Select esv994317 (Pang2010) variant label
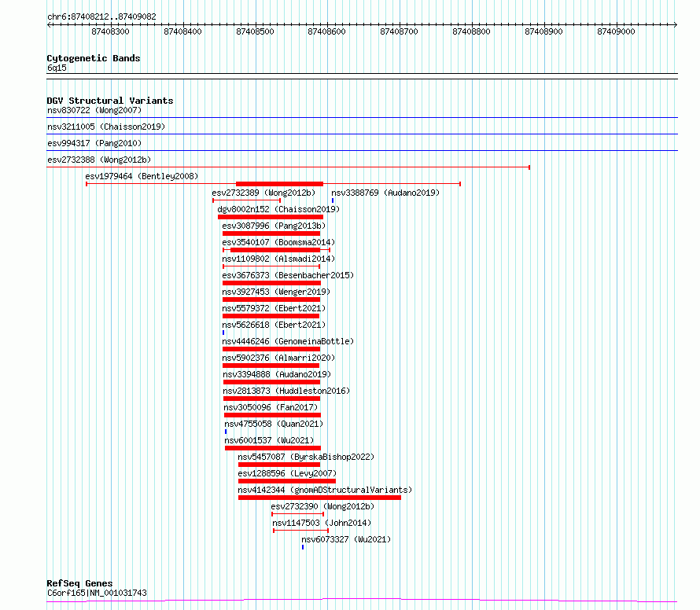700x610 pixels. [94, 143]
